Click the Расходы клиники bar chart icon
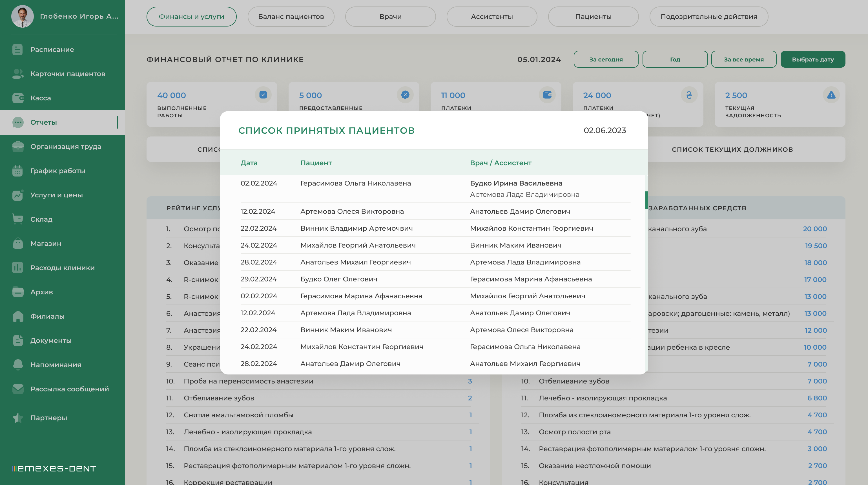 pyautogui.click(x=17, y=268)
